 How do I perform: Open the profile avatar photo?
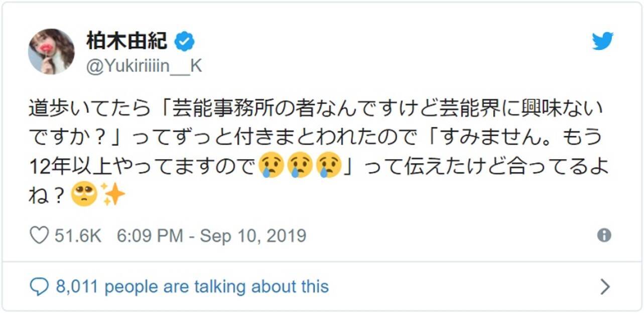pos(51,52)
